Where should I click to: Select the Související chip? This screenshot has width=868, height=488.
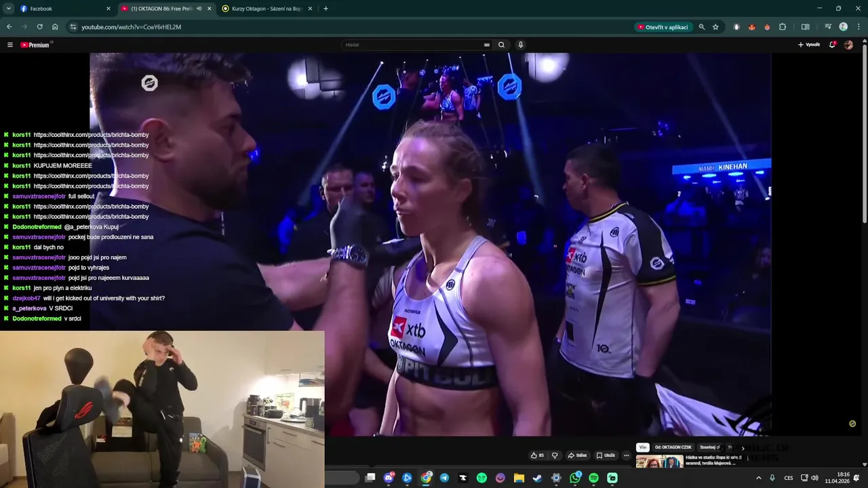coord(709,447)
